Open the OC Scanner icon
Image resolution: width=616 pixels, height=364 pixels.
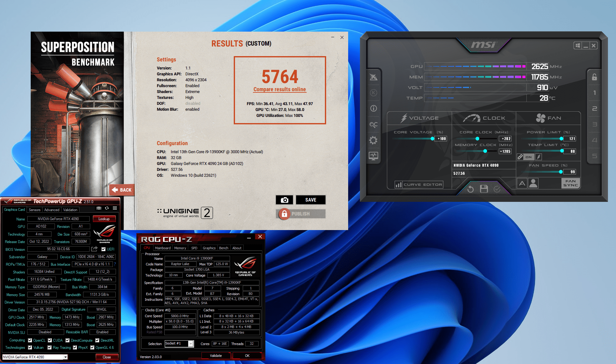coord(373,125)
